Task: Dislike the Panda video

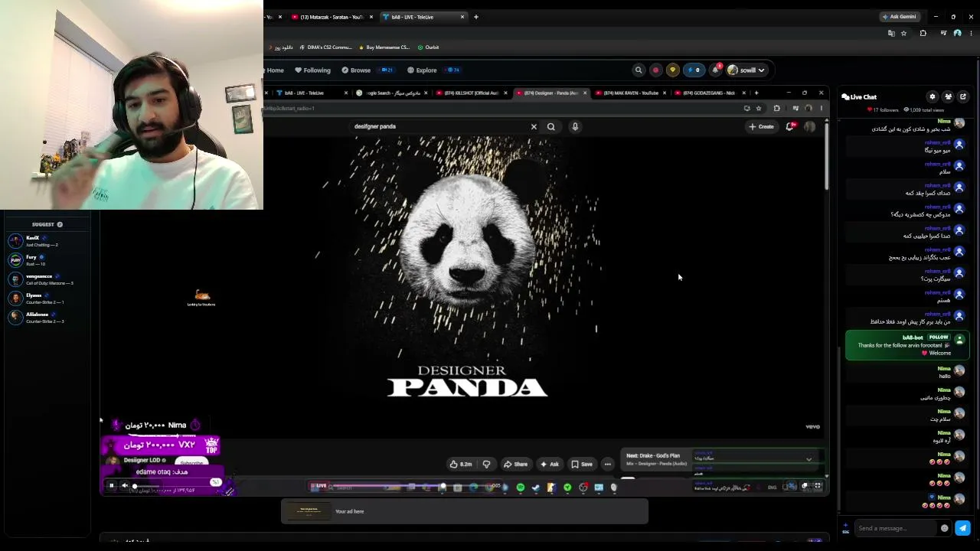Action: [486, 464]
